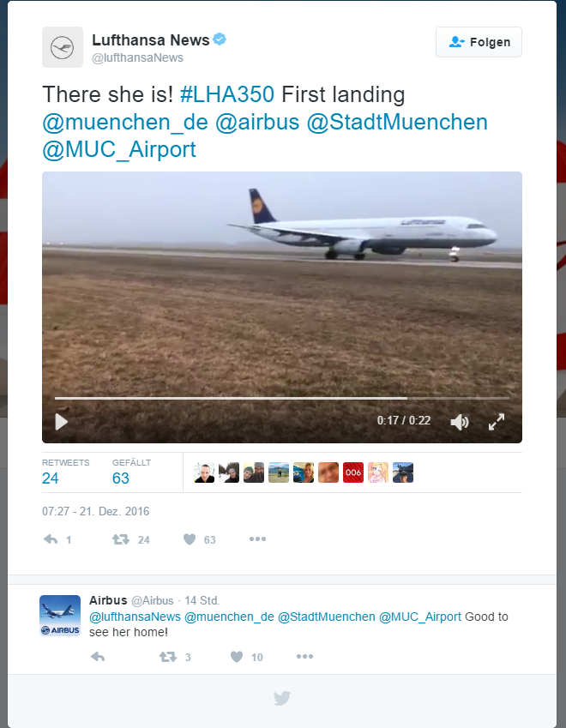Retweet the Lufthansa News tweet
The width and height of the screenshot is (566, 728).
[121, 539]
